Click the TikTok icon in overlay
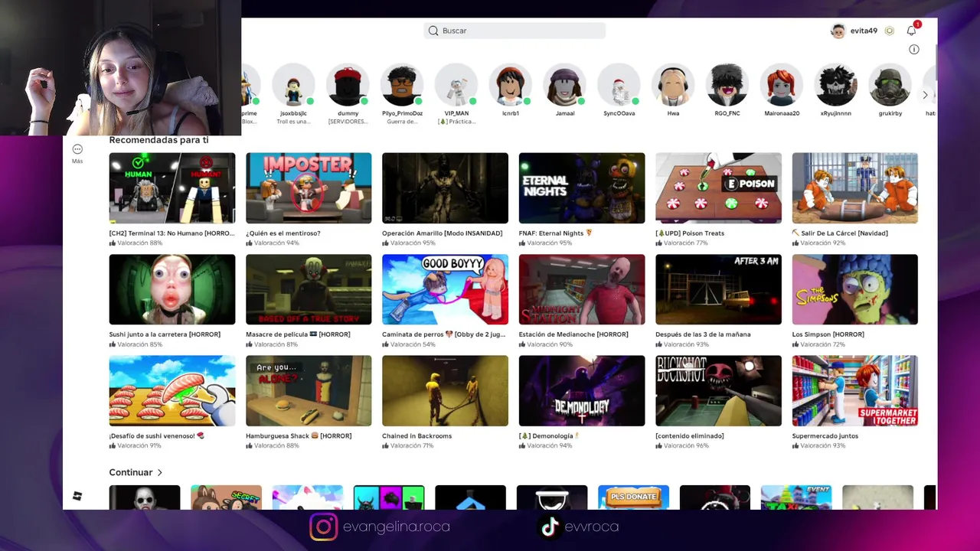980x551 pixels. [549, 527]
